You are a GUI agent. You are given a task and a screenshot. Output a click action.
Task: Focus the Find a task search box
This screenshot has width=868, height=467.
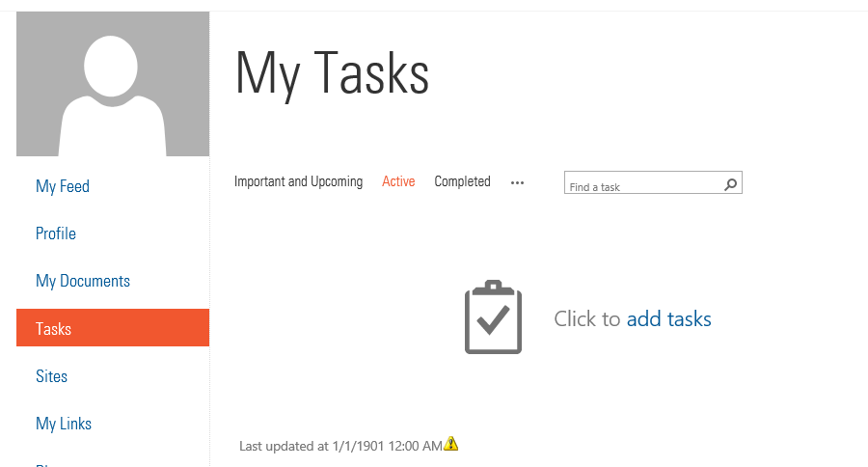[x=641, y=184]
